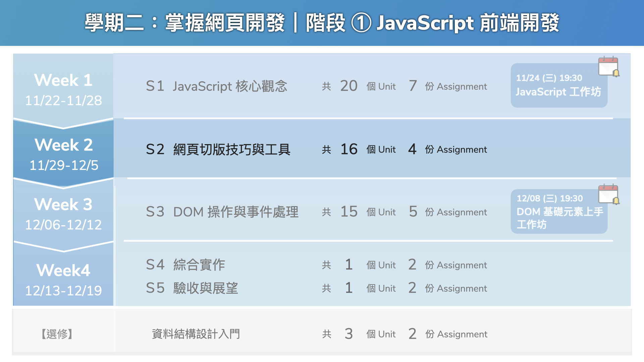The width and height of the screenshot is (644, 362).
Task: Click the 【選修】 elective label
Action: coord(57,334)
